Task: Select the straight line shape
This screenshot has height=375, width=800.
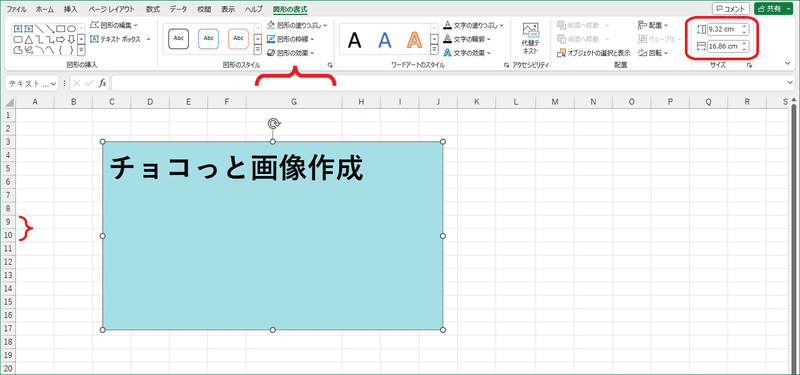Action: coord(39,29)
